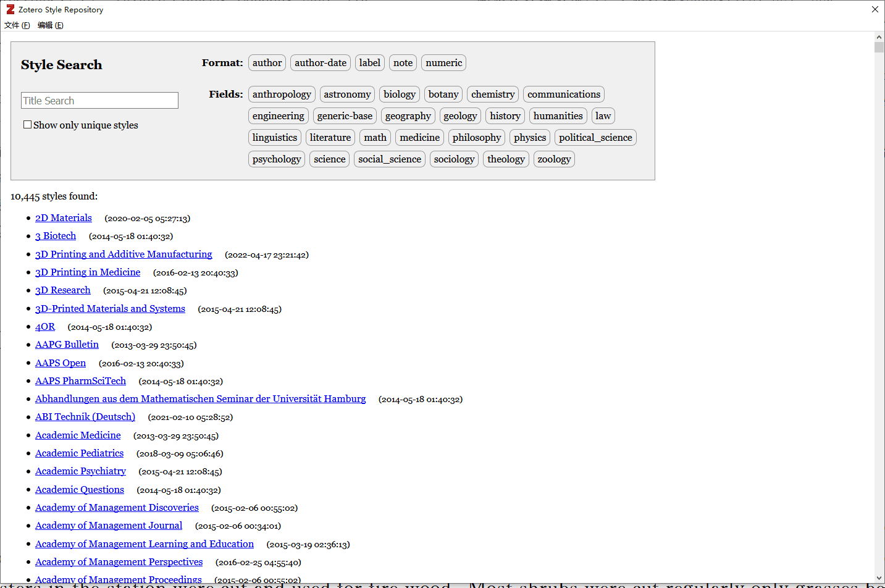Enable 'Show only unique styles' checkbox
Viewport: 885px width, 588px height.
pyautogui.click(x=27, y=125)
